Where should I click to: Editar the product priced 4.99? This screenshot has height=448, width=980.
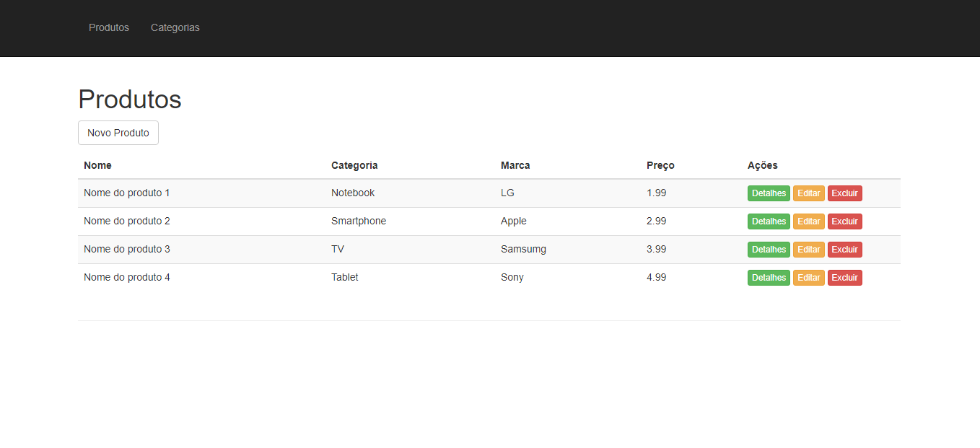pos(808,277)
